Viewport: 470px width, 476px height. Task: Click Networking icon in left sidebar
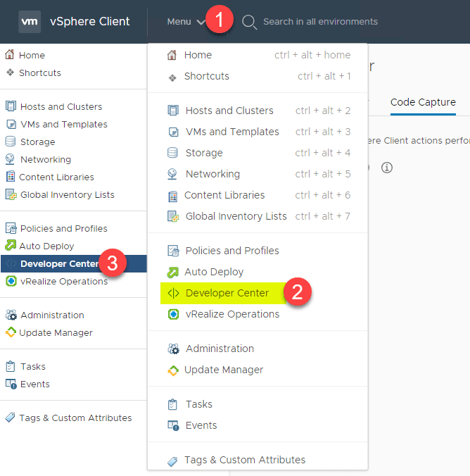point(10,159)
